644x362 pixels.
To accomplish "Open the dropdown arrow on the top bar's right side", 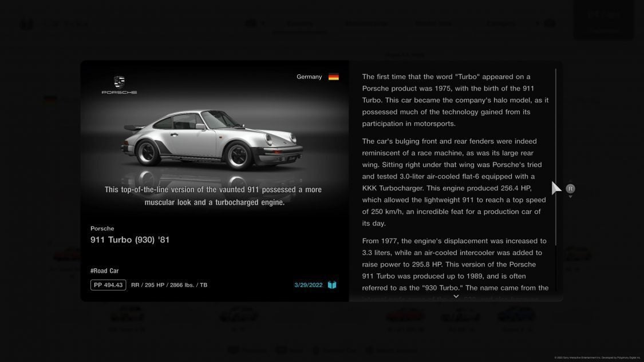I will 537,23.
